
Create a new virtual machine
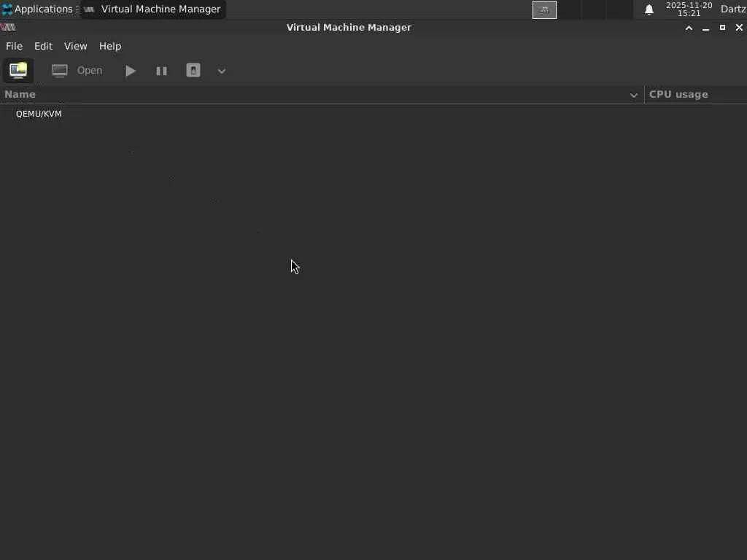18,71
